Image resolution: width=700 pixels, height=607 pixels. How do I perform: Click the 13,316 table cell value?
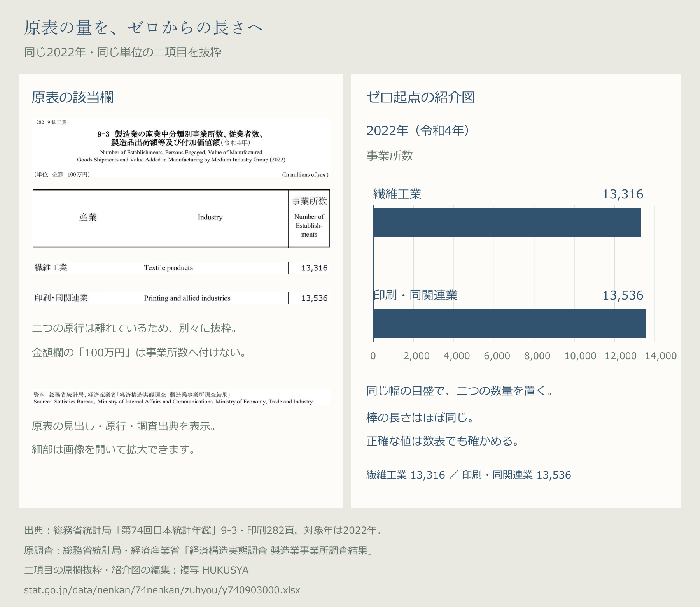(314, 268)
